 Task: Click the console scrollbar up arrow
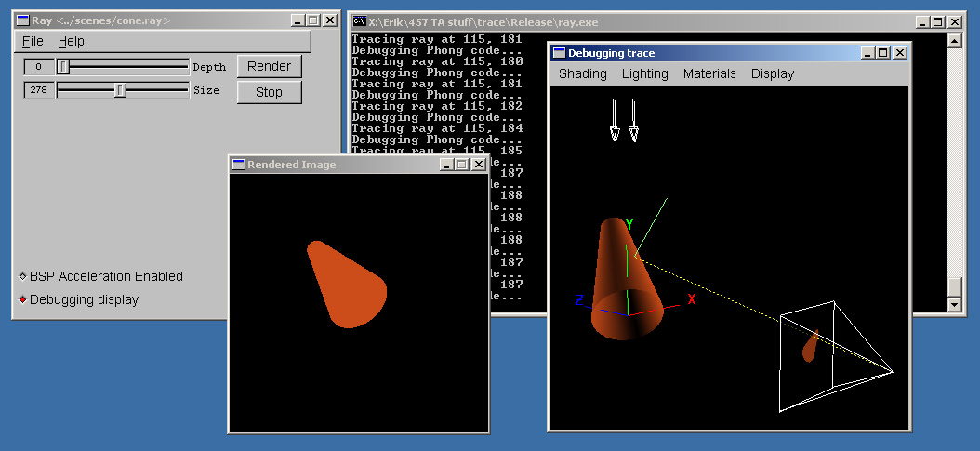[x=953, y=41]
